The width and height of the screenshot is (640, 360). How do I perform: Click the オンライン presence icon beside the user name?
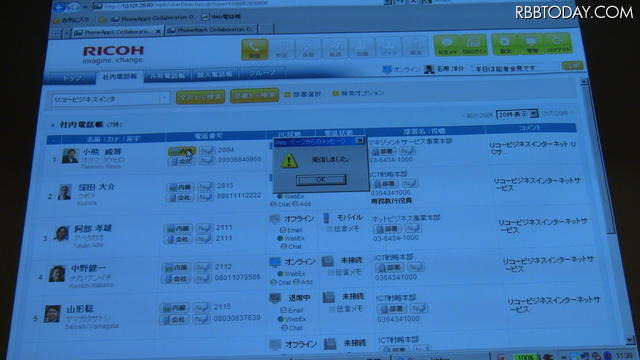(387, 70)
